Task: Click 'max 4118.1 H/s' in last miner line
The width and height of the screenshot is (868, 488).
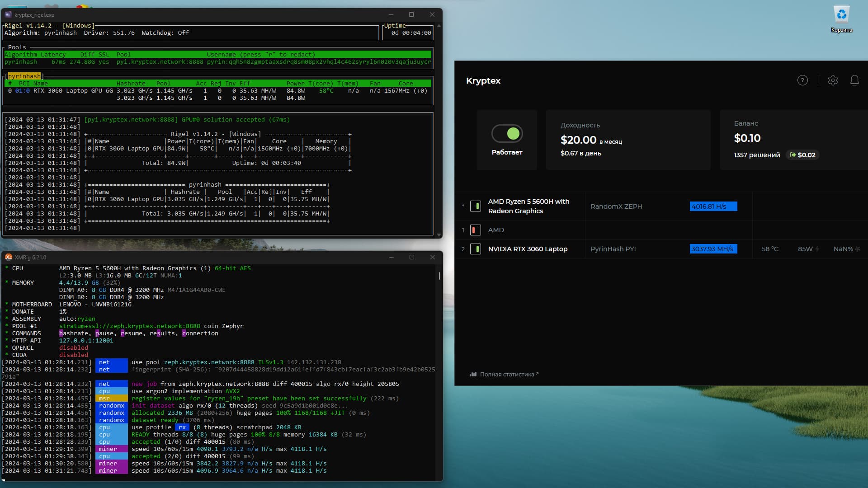Action: (x=301, y=470)
